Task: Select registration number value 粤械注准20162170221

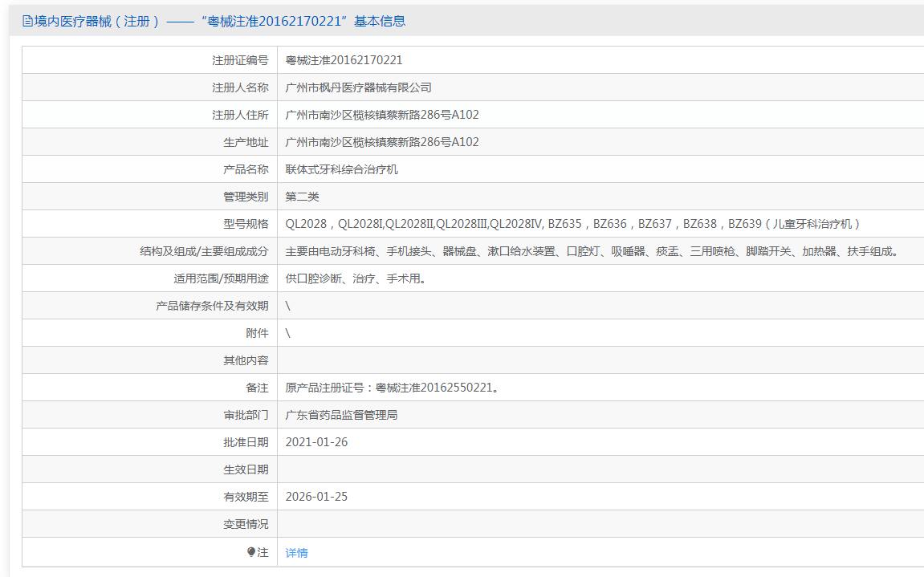Action: [x=344, y=60]
